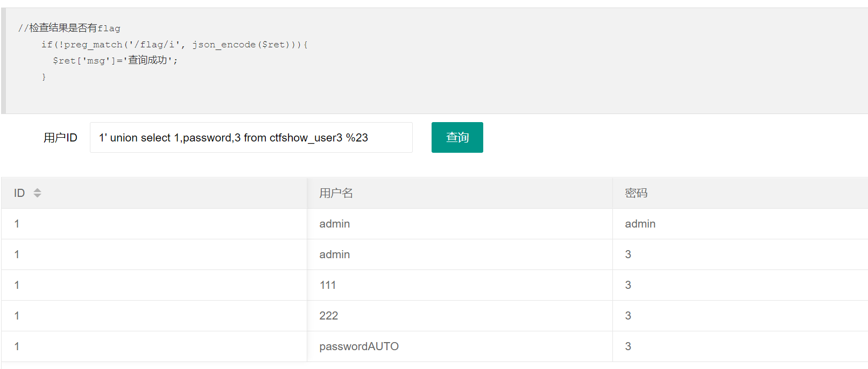Click the 用户ID field label
868x369 pixels.
point(60,138)
